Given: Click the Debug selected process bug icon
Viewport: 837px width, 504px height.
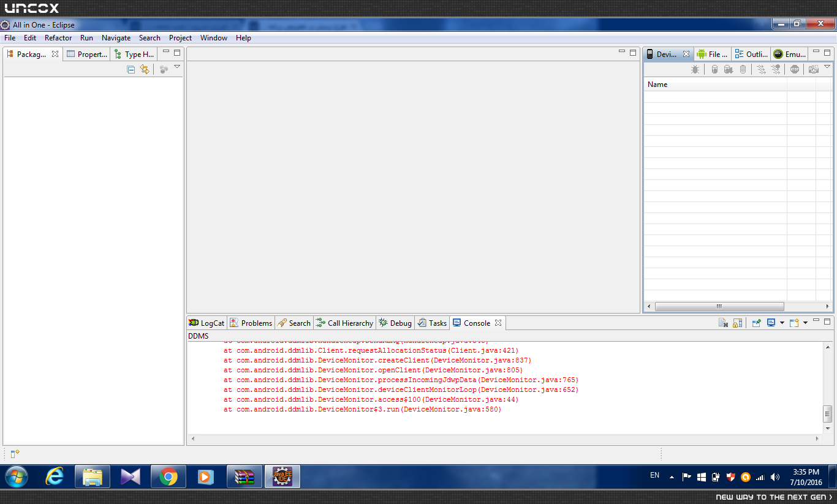Looking at the screenshot, I should (x=695, y=69).
